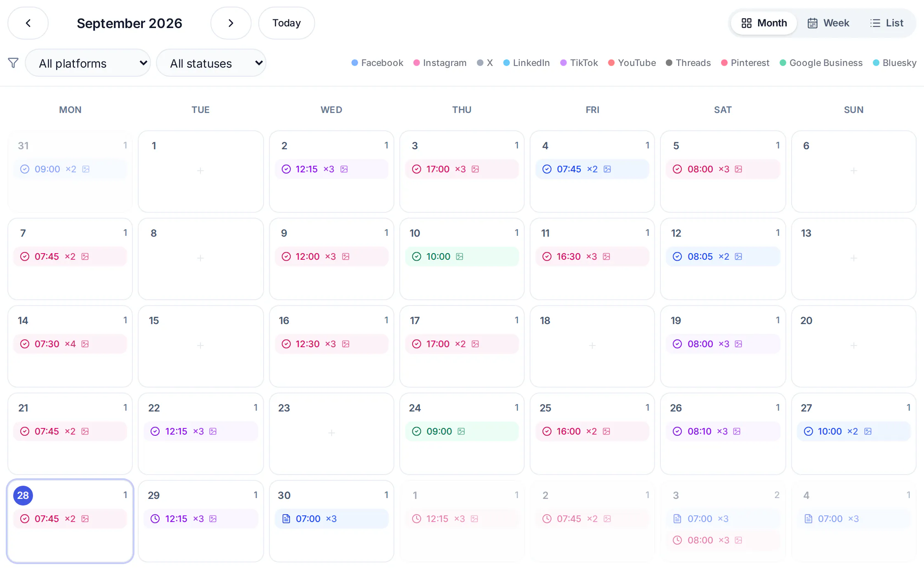Add a post on September 18
This screenshot has width=924, height=569.
592,346
